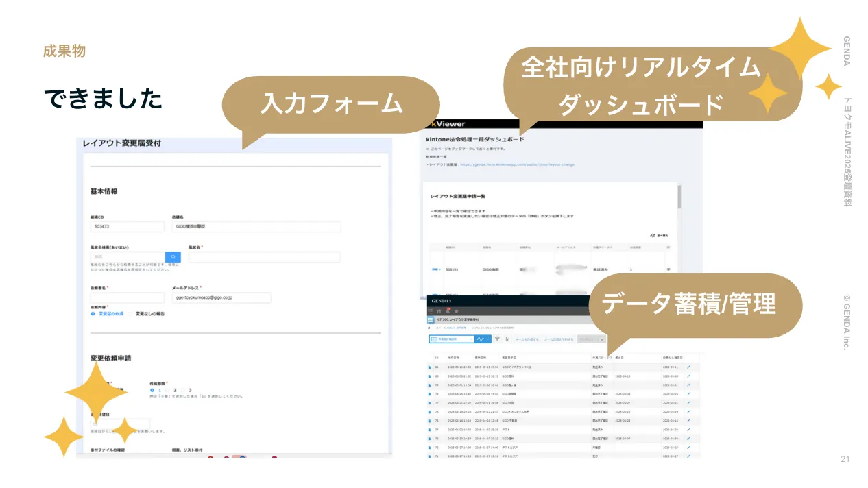Open the kintone notifications bell
Screen dimensions: 868x488
coord(447,310)
